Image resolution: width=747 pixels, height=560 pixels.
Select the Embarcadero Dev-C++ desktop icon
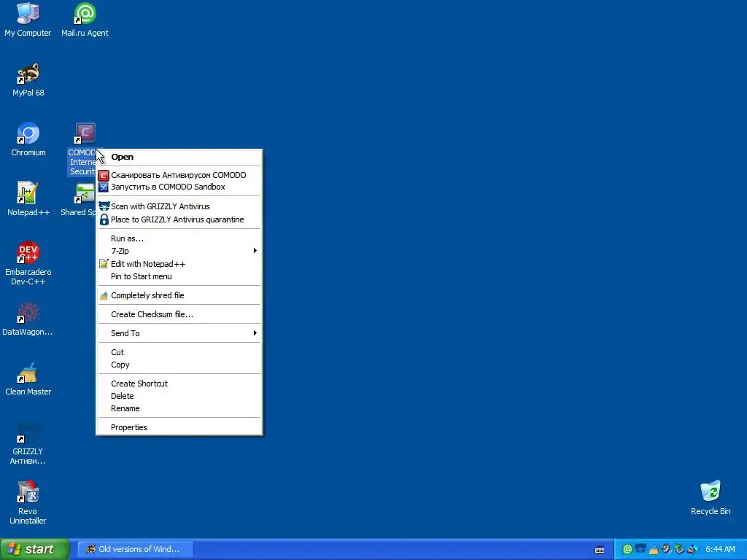tap(28, 263)
